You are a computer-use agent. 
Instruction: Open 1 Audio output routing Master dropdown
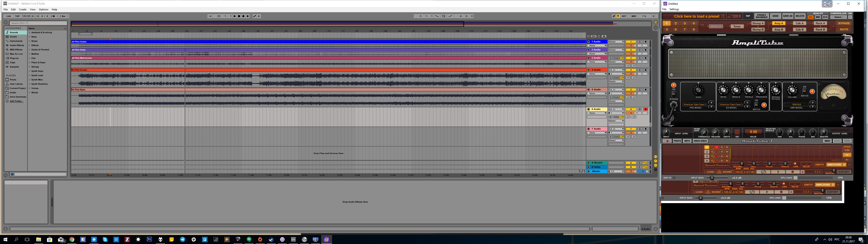pos(616,42)
